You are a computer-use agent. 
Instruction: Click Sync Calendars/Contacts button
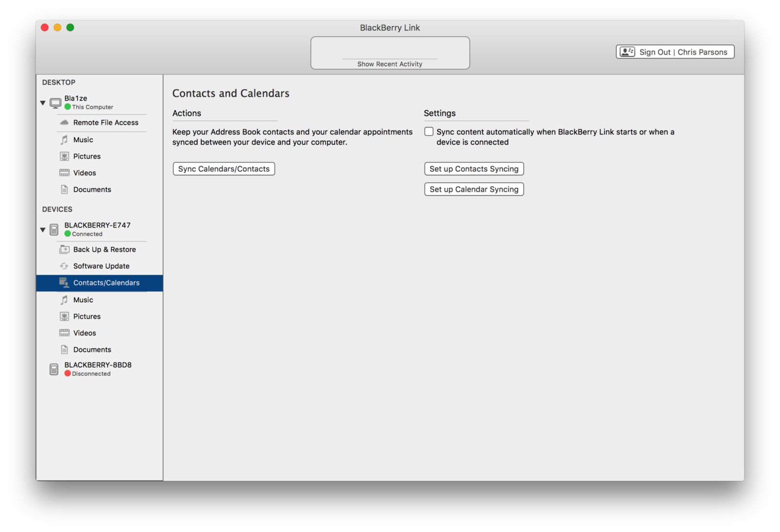pyautogui.click(x=224, y=169)
